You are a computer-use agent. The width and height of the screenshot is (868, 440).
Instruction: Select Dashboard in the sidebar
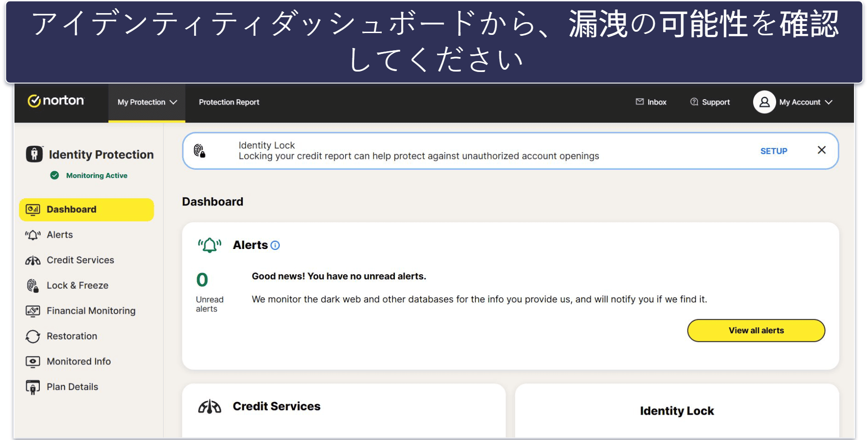tap(86, 210)
